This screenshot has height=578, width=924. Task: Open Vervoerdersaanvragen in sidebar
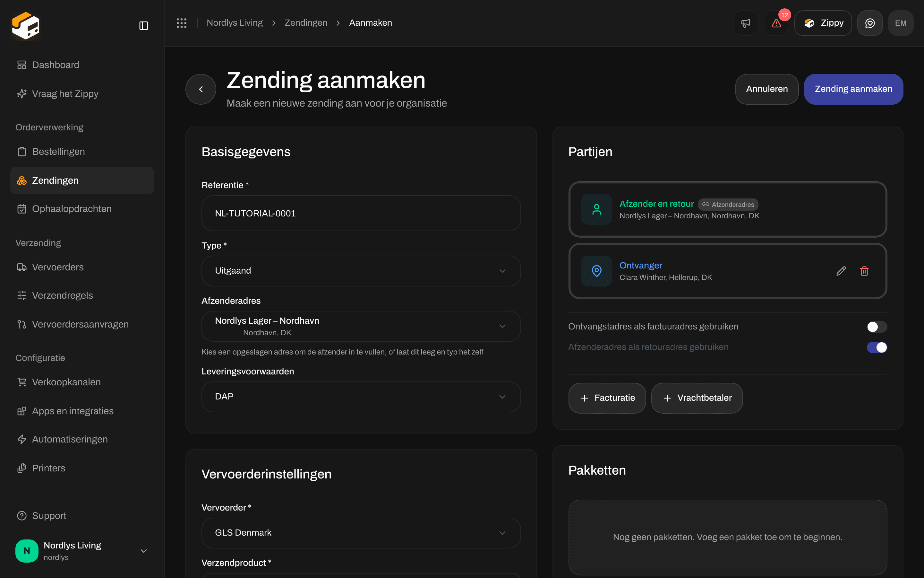(x=82, y=325)
